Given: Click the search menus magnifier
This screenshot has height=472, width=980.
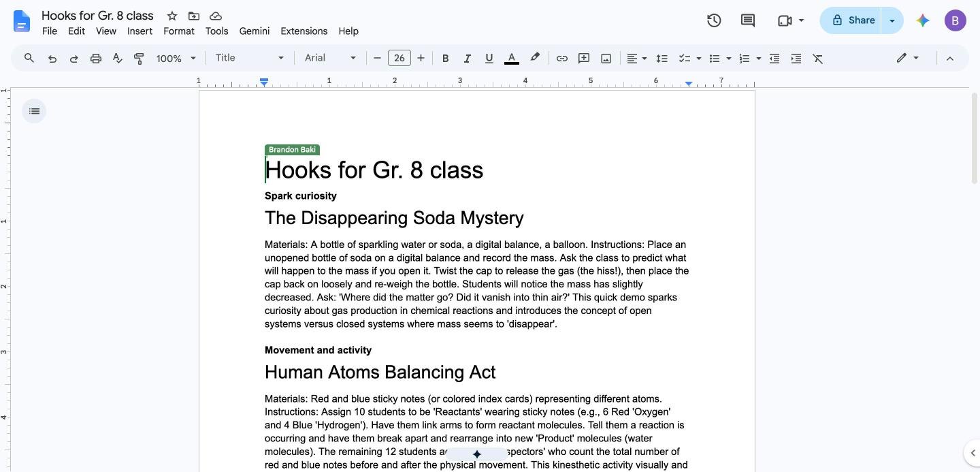Looking at the screenshot, I should pos(29,59).
